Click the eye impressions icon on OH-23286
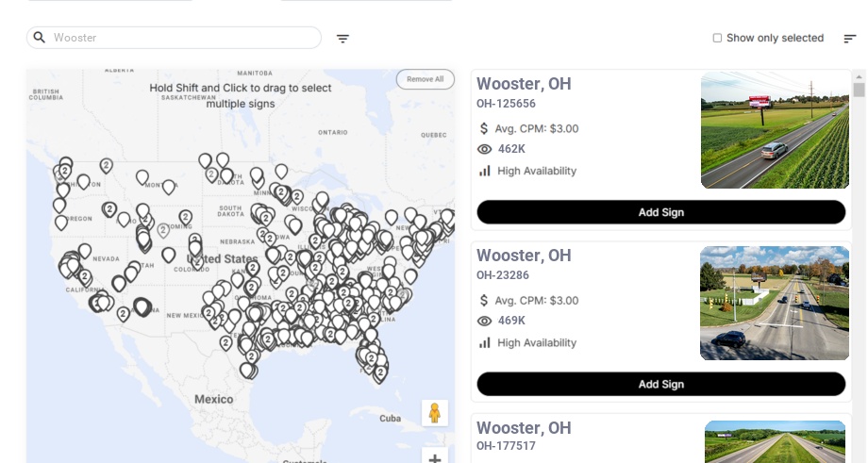 [485, 321]
